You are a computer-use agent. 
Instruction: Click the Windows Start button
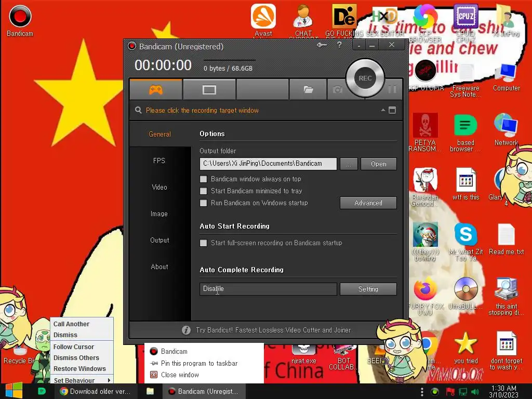[14, 391]
